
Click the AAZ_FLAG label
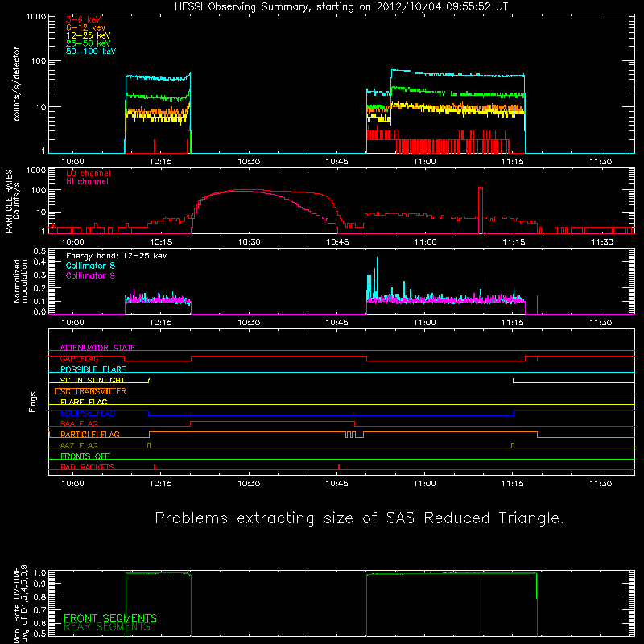pos(79,445)
